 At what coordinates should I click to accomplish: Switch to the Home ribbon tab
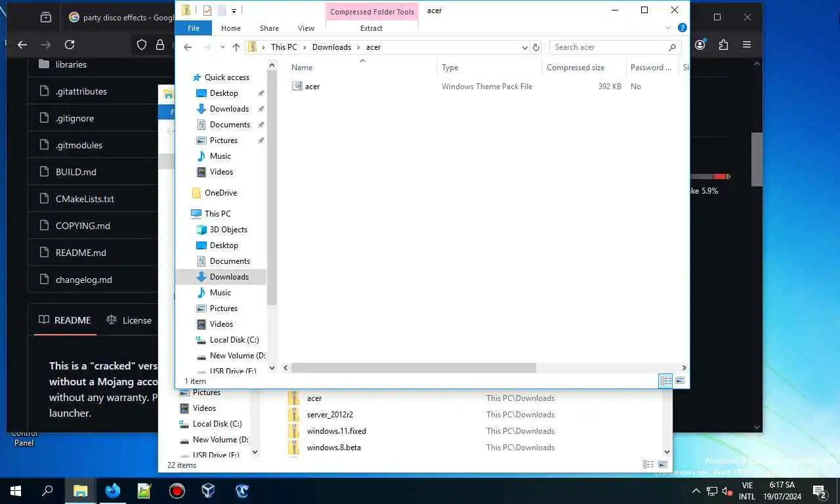[231, 28]
